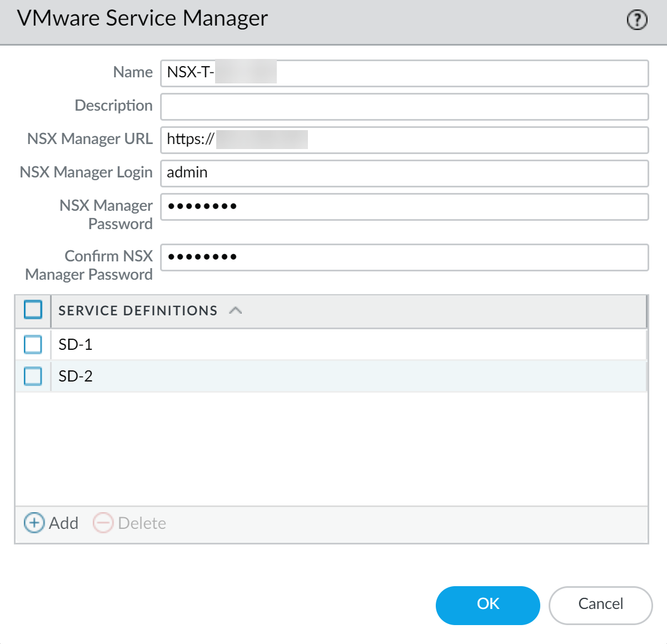This screenshot has width=667, height=644.
Task: Check the SD-2 checkbox
Action: pyautogui.click(x=33, y=376)
